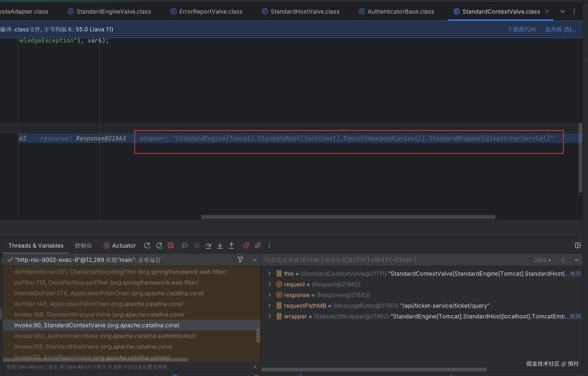Click the editor horizontal scrollbar thumb
This screenshot has height=376, width=588.
(348, 217)
